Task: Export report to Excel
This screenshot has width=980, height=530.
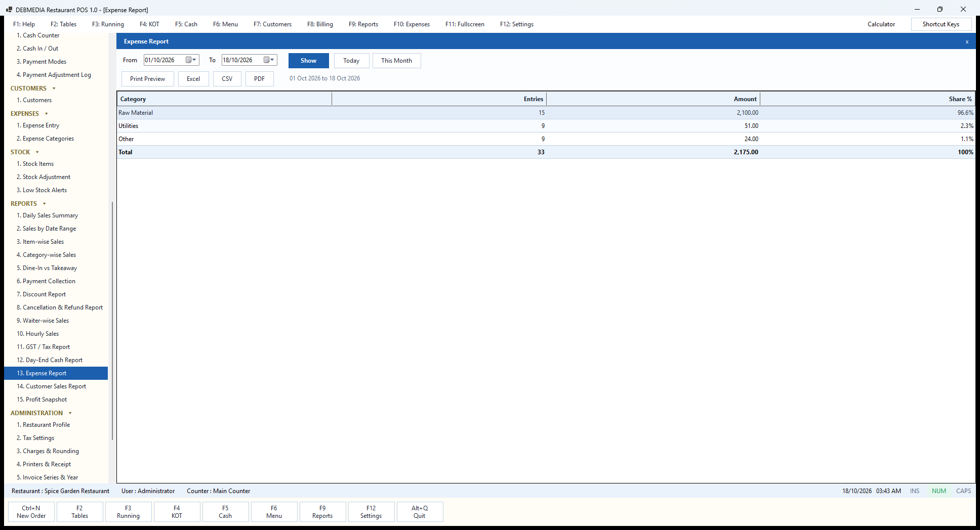Action: 193,79
